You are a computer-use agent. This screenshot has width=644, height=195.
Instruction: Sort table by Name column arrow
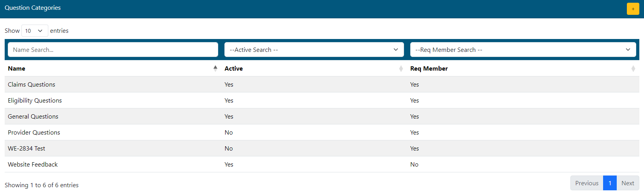215,69
